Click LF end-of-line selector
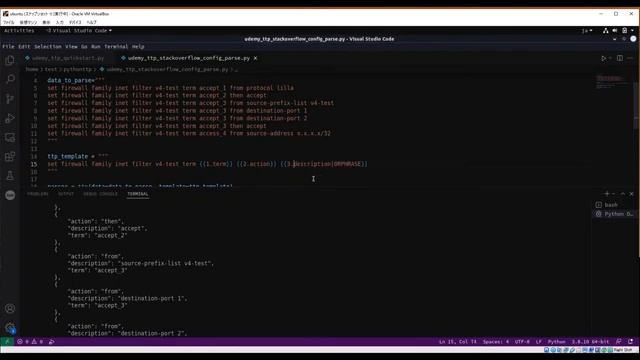 [x=538, y=342]
